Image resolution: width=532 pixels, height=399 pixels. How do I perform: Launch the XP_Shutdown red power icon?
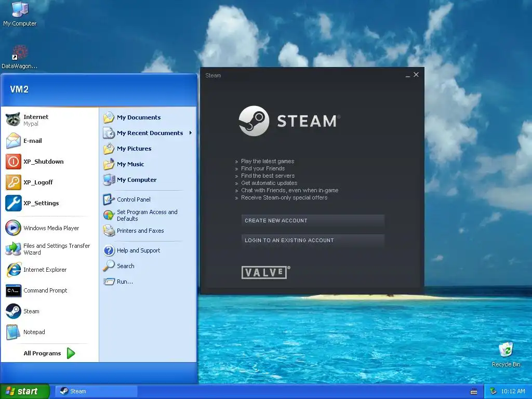13,162
